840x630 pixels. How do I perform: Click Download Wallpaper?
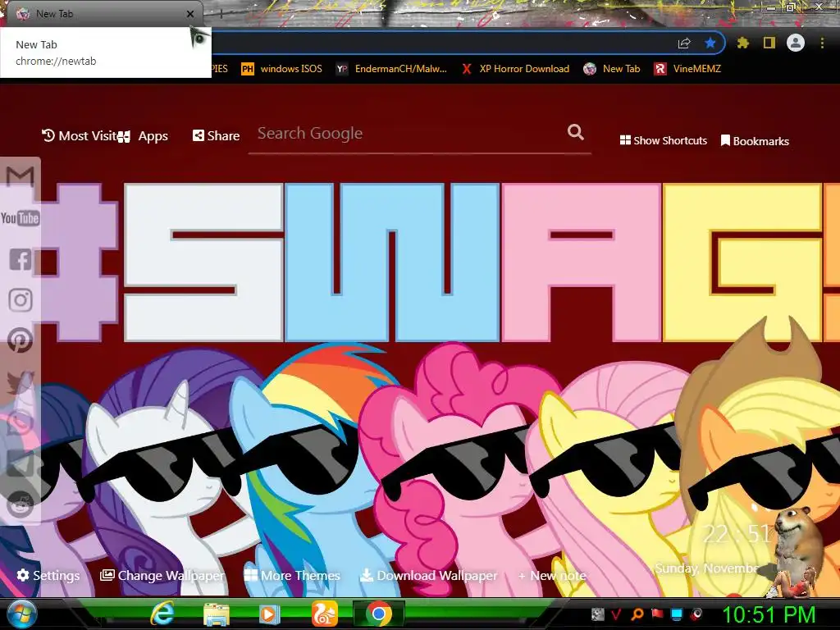[428, 575]
